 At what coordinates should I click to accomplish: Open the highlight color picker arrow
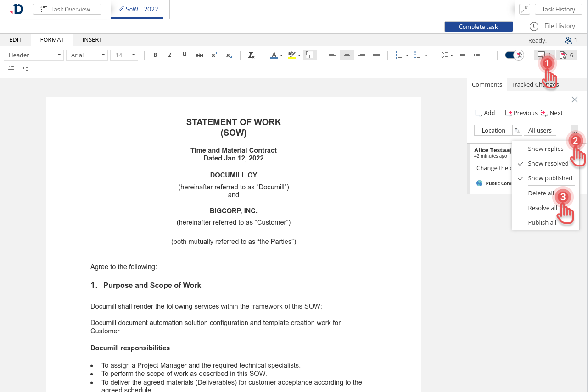coord(299,55)
